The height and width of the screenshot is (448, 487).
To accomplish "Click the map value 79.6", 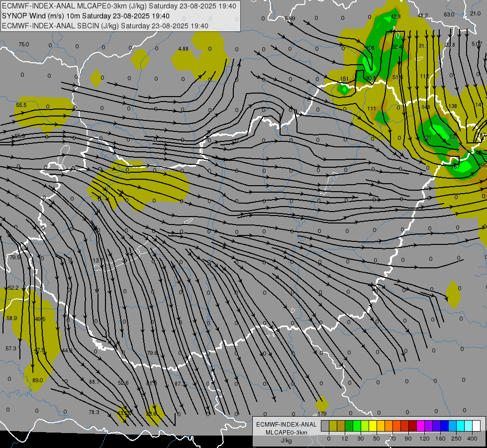I will click(x=152, y=353).
